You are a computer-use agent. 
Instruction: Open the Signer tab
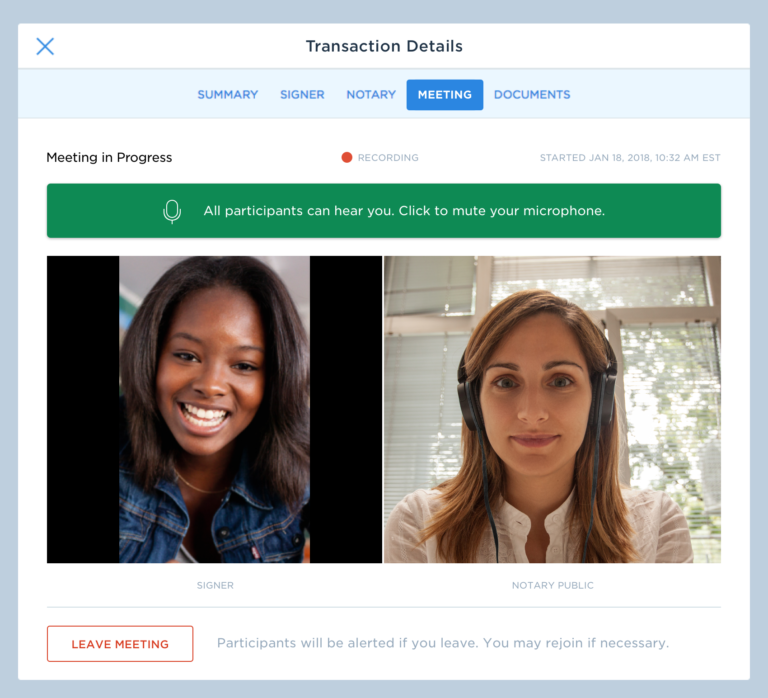click(x=302, y=95)
